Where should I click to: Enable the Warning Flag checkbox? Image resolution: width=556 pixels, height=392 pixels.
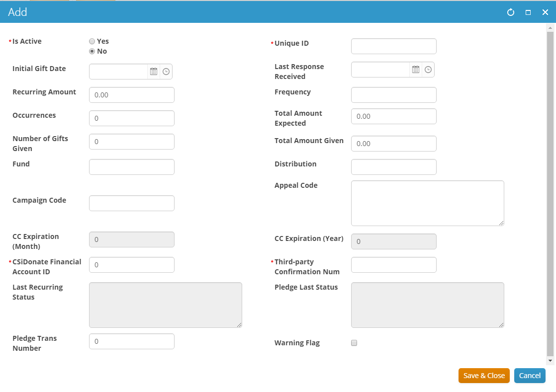pyautogui.click(x=354, y=343)
